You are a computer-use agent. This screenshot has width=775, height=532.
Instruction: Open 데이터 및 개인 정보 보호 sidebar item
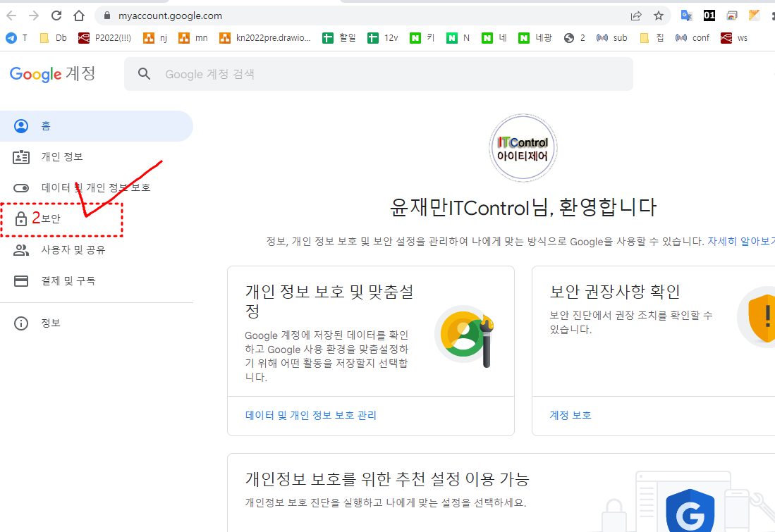[97, 187]
